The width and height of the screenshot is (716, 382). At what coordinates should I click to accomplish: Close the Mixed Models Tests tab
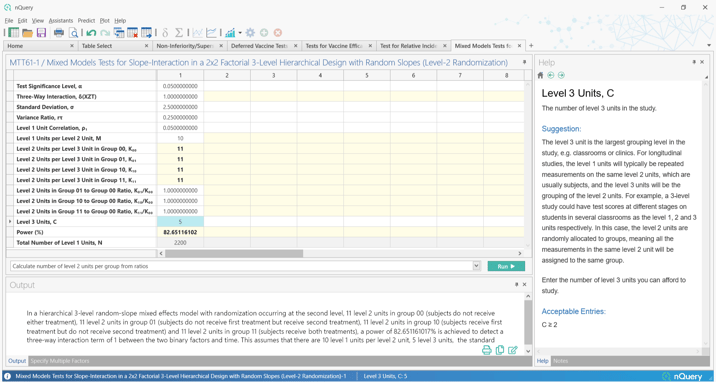[519, 46]
